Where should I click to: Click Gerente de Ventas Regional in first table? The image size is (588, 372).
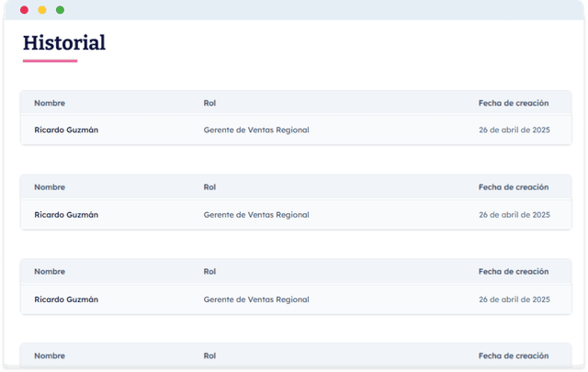(x=256, y=130)
